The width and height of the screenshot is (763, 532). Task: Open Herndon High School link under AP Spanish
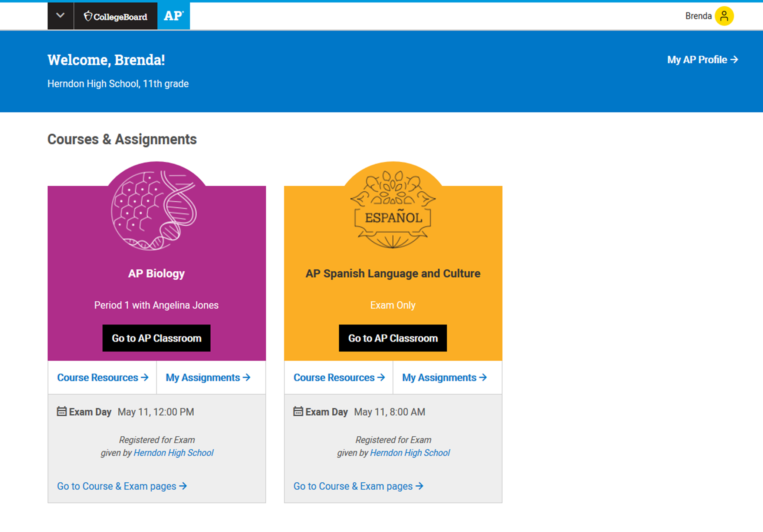point(410,453)
